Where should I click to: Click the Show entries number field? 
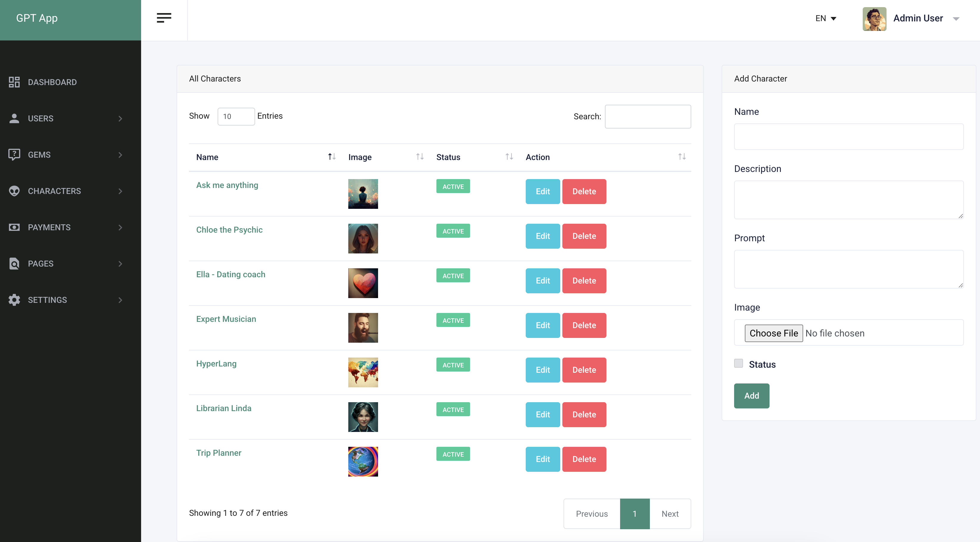coord(236,116)
